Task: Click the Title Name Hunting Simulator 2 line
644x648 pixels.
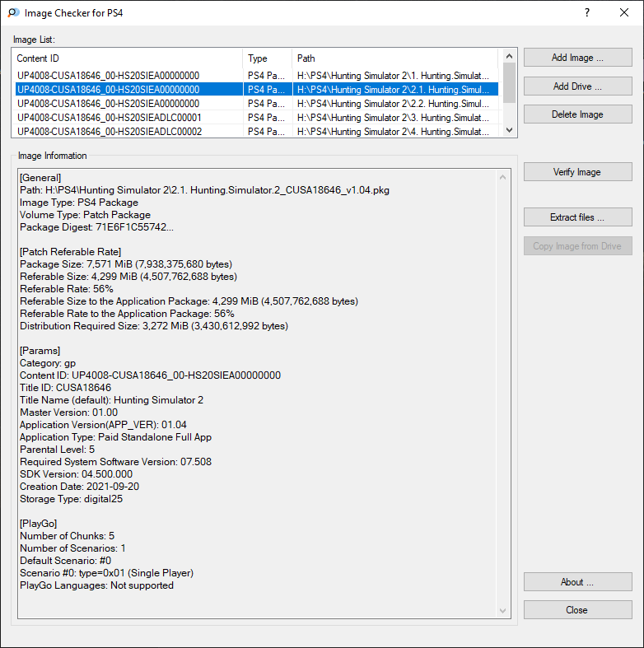Action: coord(112,400)
